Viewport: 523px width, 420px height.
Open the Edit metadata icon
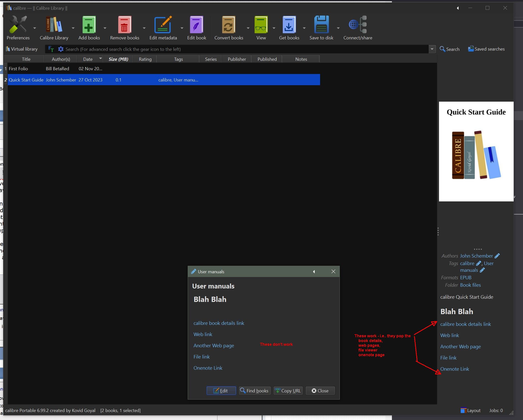tap(163, 25)
